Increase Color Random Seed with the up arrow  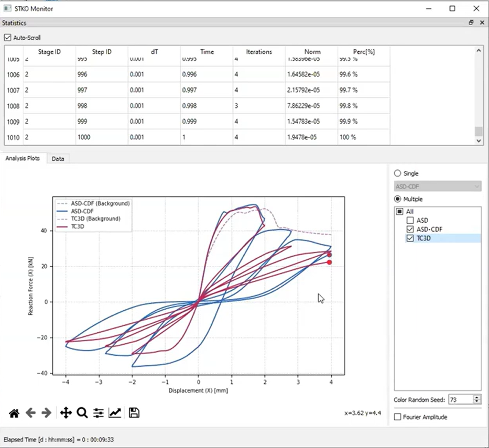tap(477, 397)
